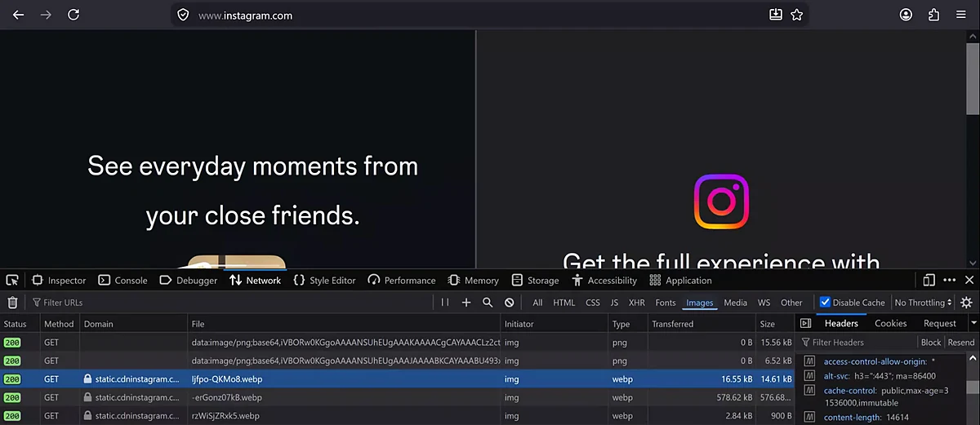The image size is (980, 425).
Task: Sort by Type column header
Action: pos(627,324)
